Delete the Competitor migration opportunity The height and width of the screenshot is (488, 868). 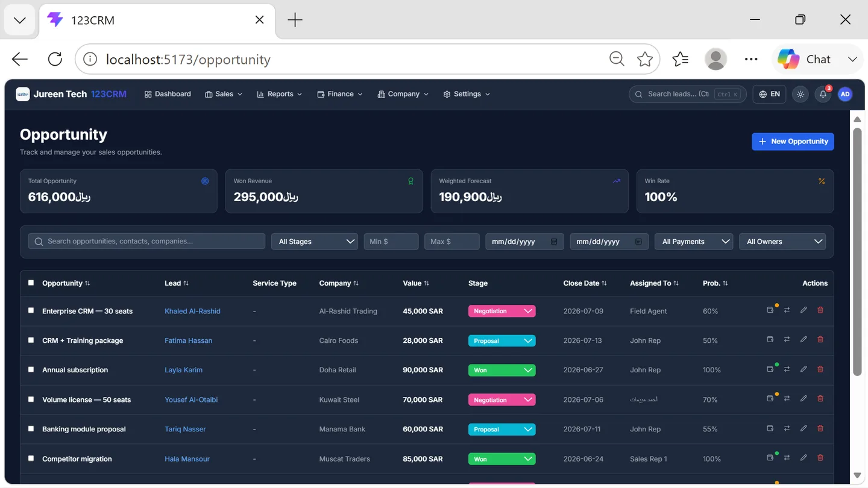pos(820,458)
